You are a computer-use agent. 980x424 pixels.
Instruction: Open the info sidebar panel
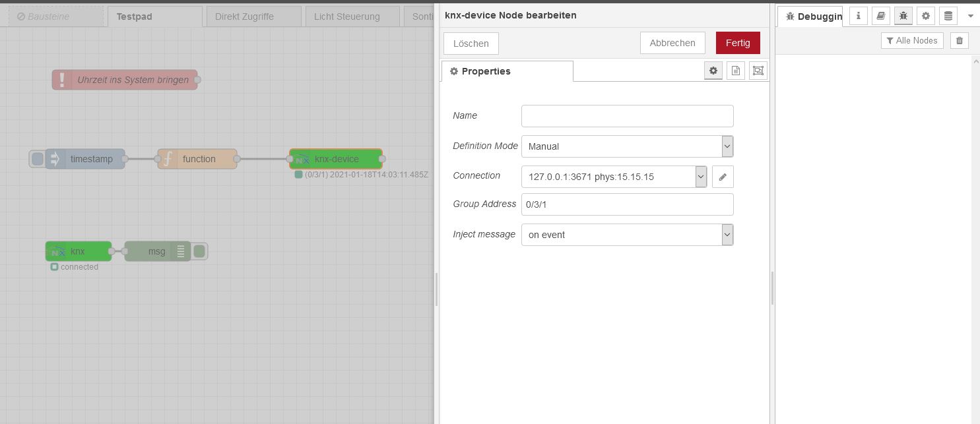click(x=858, y=15)
